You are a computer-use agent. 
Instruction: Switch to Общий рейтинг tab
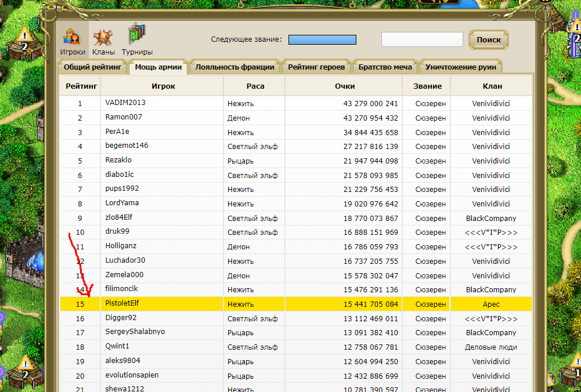point(92,67)
